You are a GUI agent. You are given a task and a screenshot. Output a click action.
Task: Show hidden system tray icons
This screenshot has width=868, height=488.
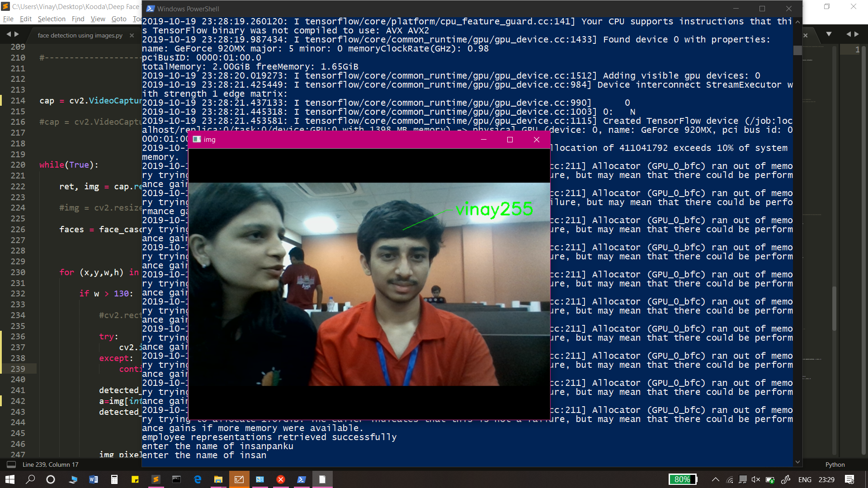(715, 479)
